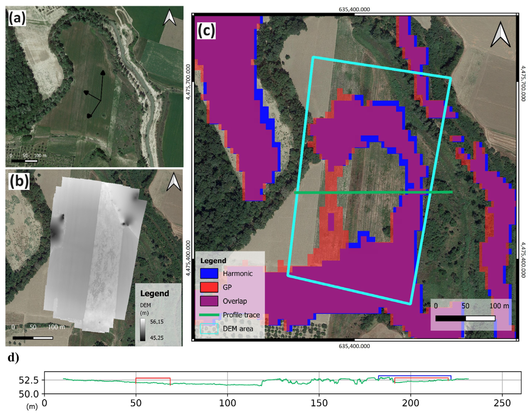The width and height of the screenshot is (532, 415).
Task: Click the (c) panel label
Action: pyautogui.click(x=206, y=31)
